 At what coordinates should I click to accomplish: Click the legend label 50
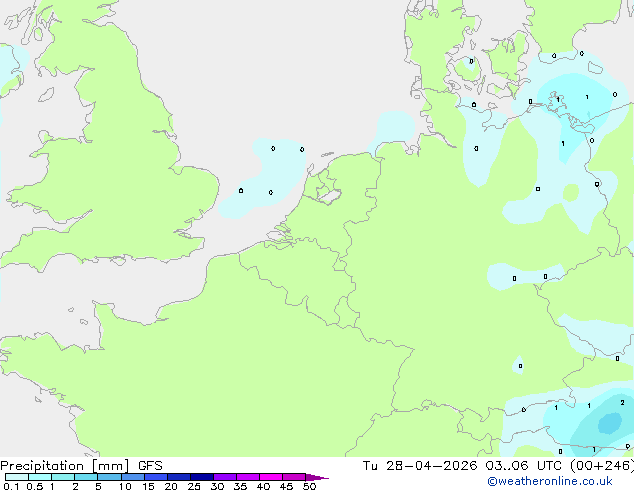pos(309,486)
